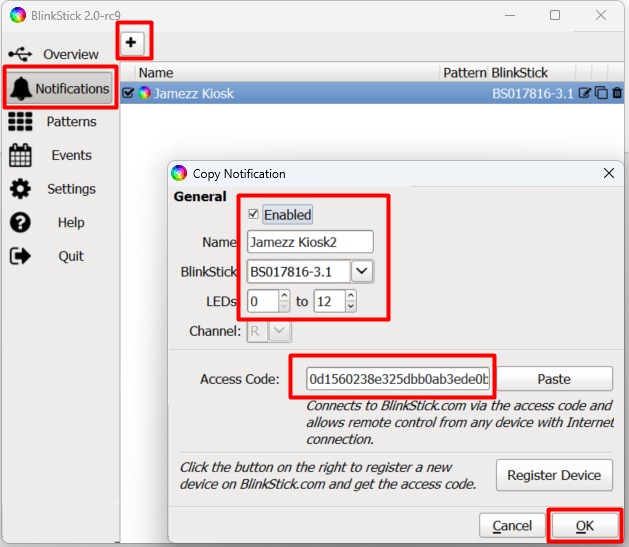Delete the Jamezz Kiosk notification
The image size is (629, 547).
(617, 93)
